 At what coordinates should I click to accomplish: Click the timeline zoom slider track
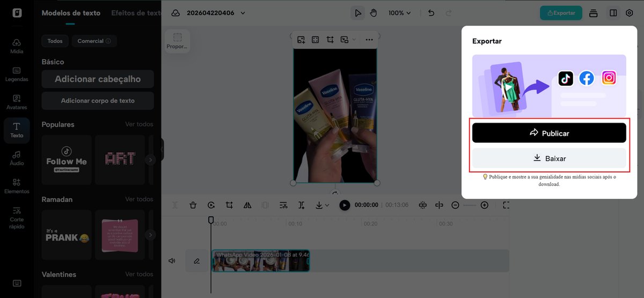(470, 205)
